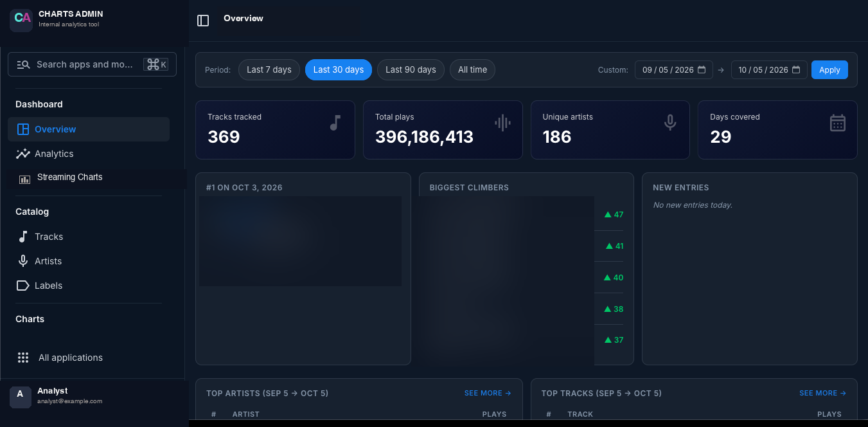Click the search list icon
The image size is (868, 427).
coord(23,64)
